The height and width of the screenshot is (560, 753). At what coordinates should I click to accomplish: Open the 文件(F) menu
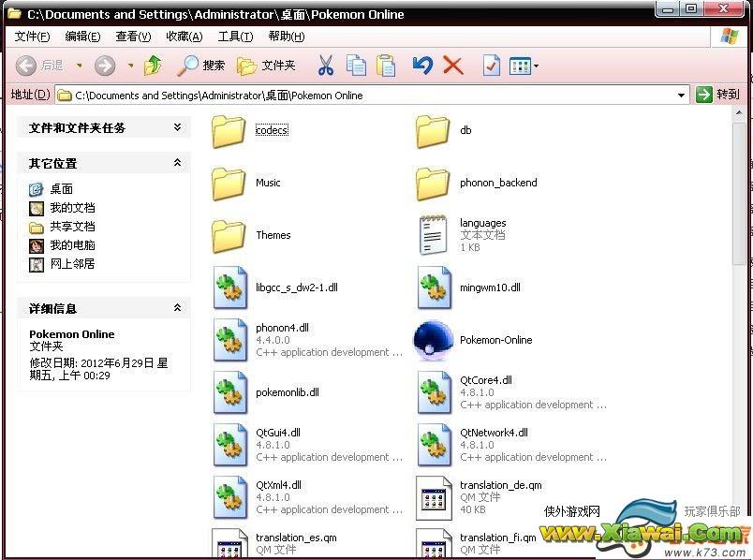point(32,37)
